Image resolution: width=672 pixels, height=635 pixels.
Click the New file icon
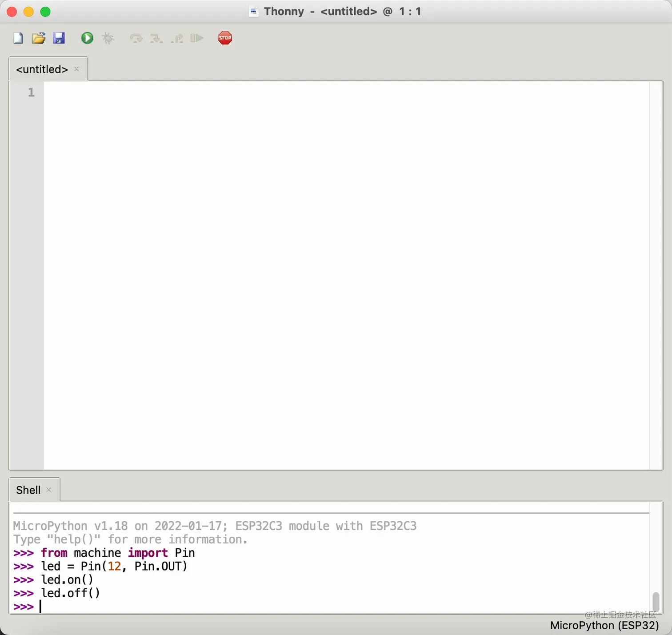click(x=18, y=38)
